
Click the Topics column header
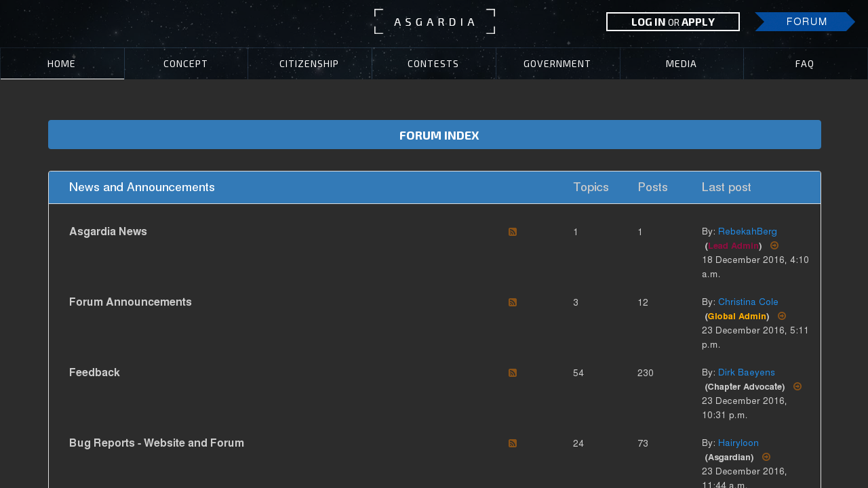pyautogui.click(x=591, y=187)
